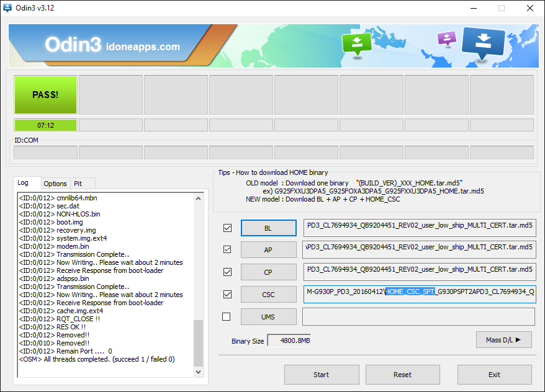
Task: Click log line 'Remain Port .... 0'
Action: pos(65,351)
